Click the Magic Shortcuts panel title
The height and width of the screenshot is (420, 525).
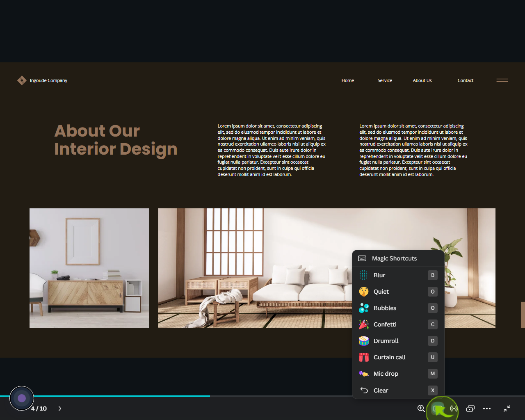[x=394, y=258]
